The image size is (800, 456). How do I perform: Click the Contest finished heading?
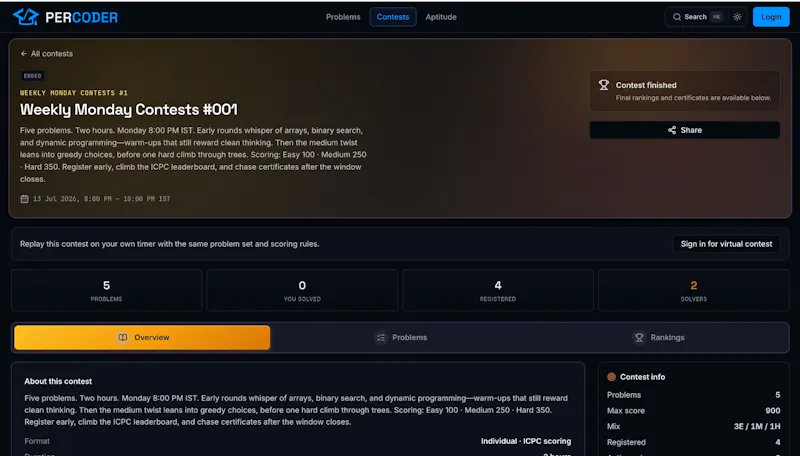(x=646, y=85)
